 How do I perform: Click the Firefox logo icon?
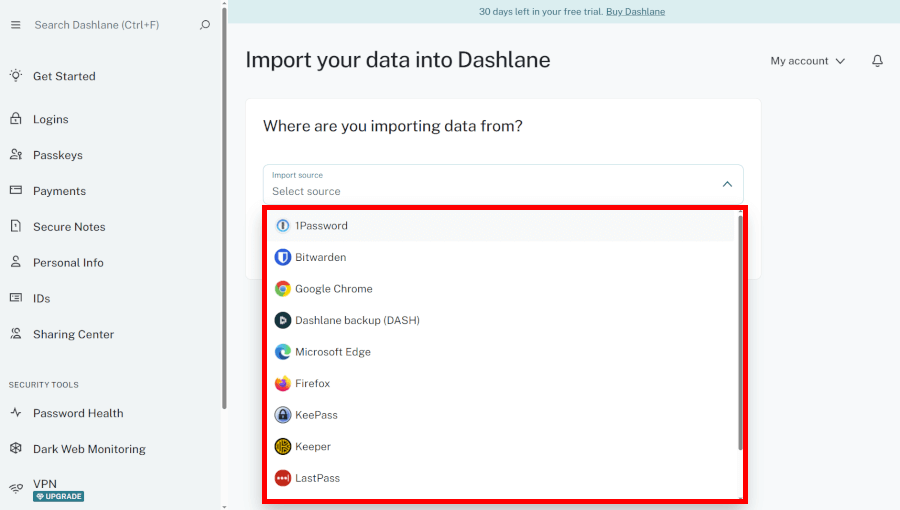click(282, 383)
